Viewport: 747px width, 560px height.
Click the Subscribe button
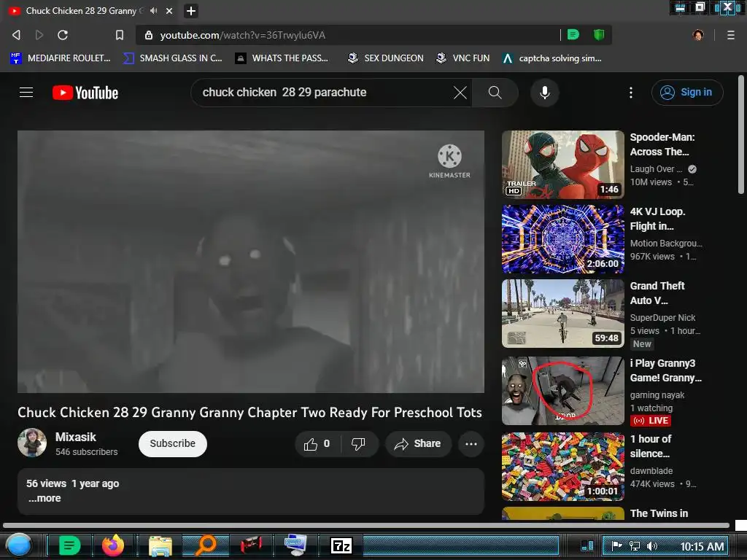point(172,444)
